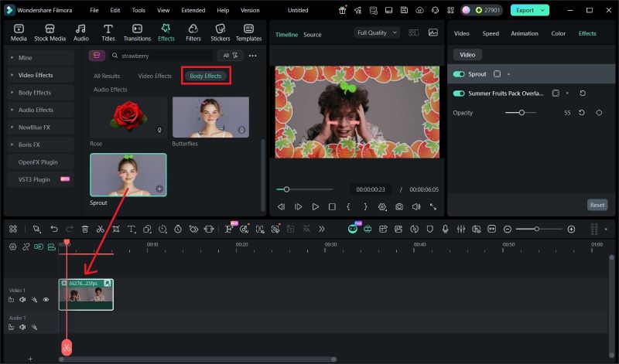Click the voiceover microphone icon

click(445, 230)
